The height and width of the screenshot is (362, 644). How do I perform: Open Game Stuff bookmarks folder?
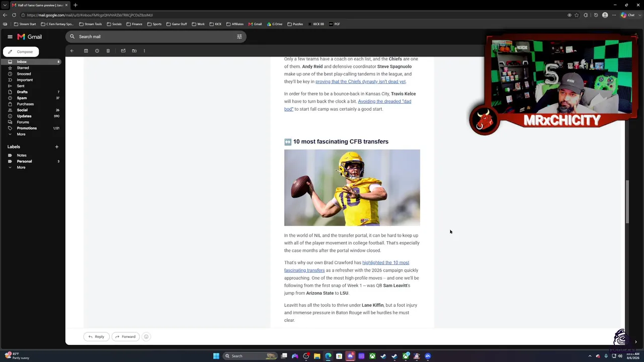point(177,24)
